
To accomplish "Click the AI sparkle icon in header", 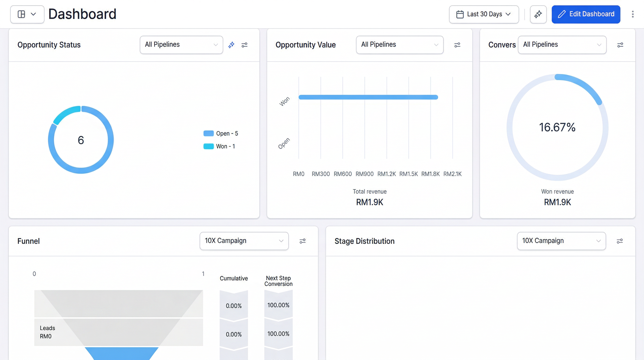I will [x=538, y=14].
